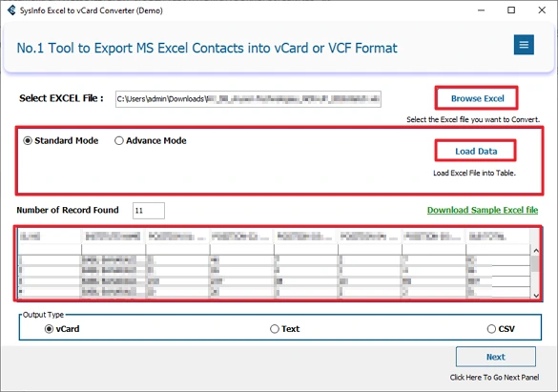Screen dimensions: 558x392
Task: Open Download Sample Excel file link
Action: point(483,210)
